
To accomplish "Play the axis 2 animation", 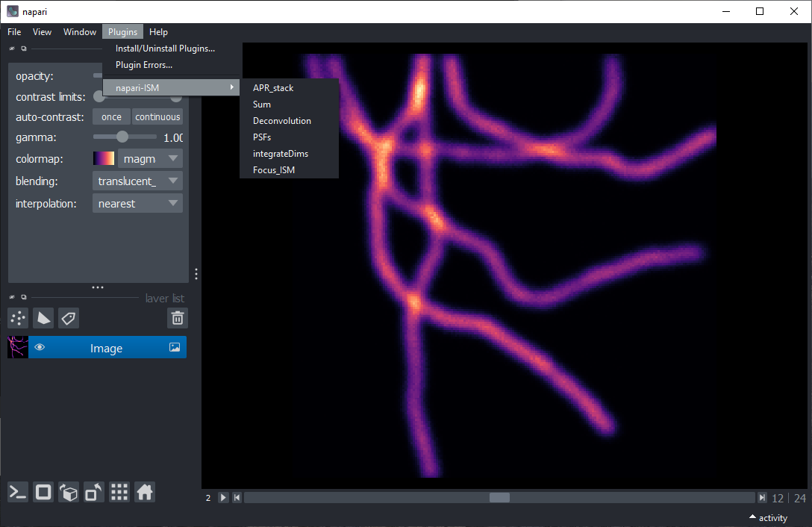I will pos(223,497).
